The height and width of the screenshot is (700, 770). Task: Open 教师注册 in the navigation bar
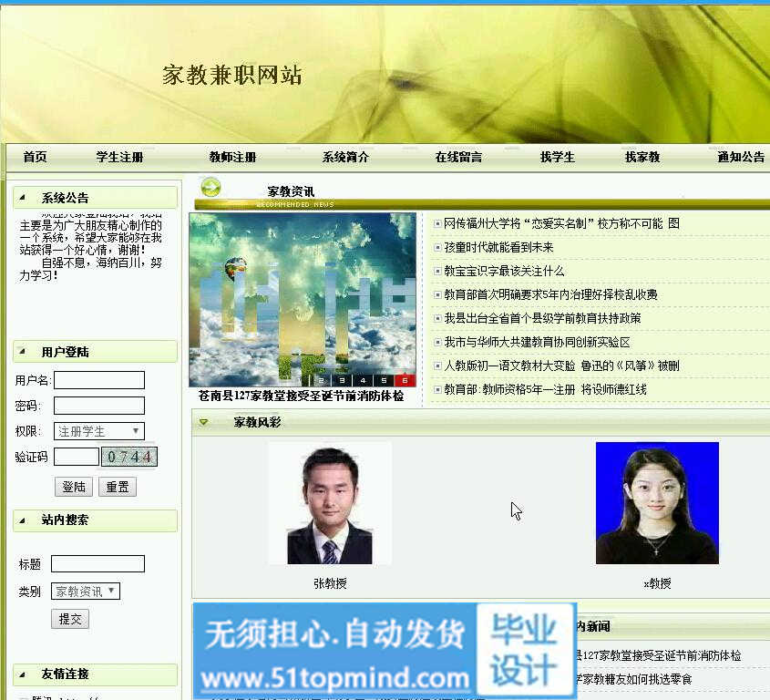[x=232, y=157]
